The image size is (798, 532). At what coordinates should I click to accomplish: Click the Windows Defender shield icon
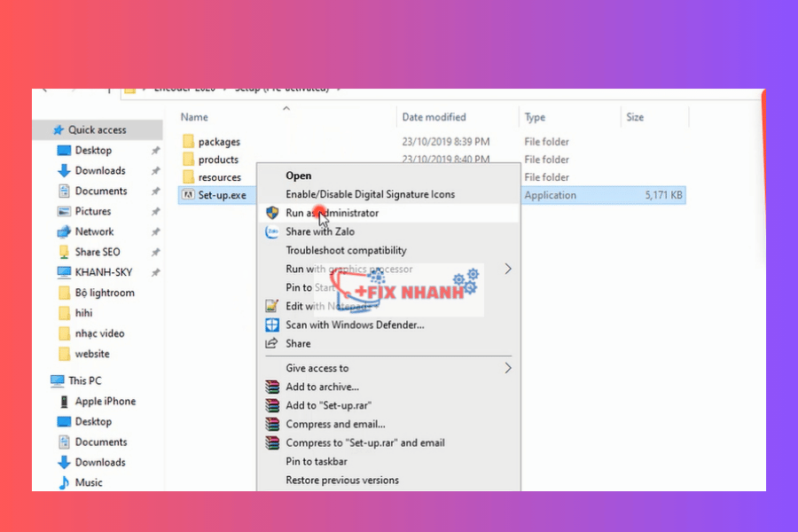[x=272, y=325]
